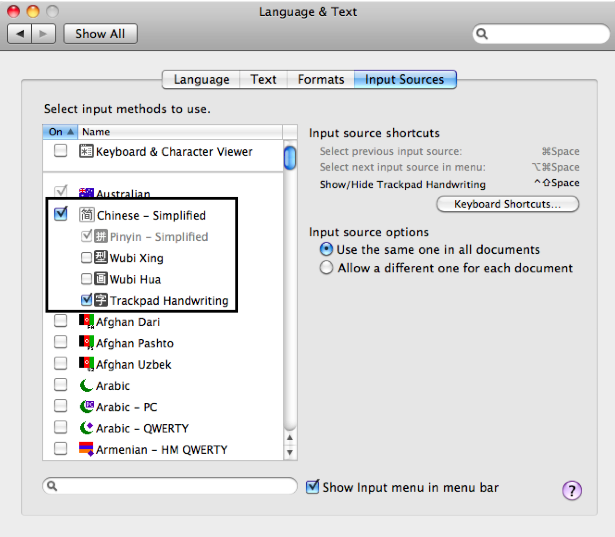Switch to the Formats tab

(x=321, y=80)
